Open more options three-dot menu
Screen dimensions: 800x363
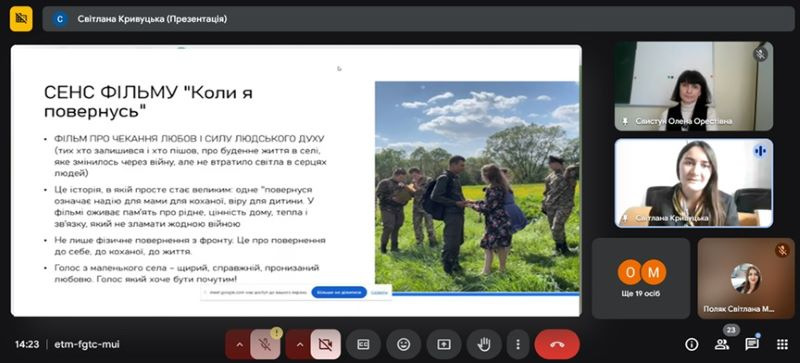pyautogui.click(x=518, y=345)
